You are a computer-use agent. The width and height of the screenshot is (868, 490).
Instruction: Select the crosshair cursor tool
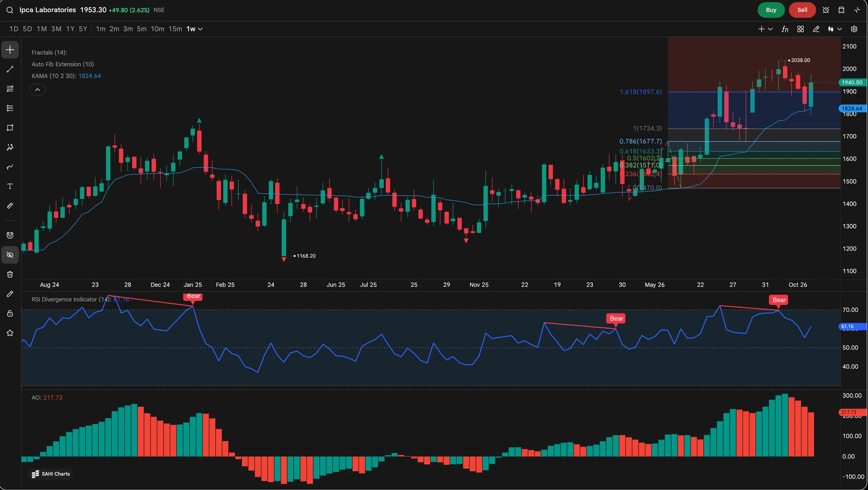(10, 50)
